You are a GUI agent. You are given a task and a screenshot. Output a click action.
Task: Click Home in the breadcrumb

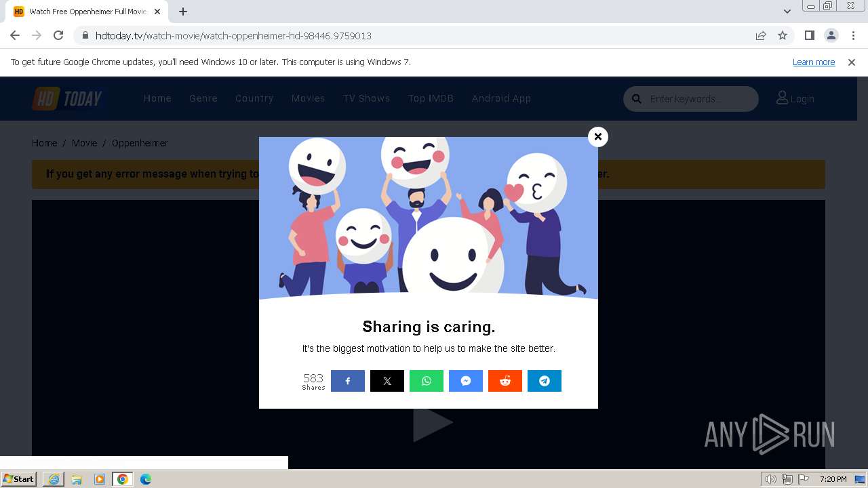(44, 143)
